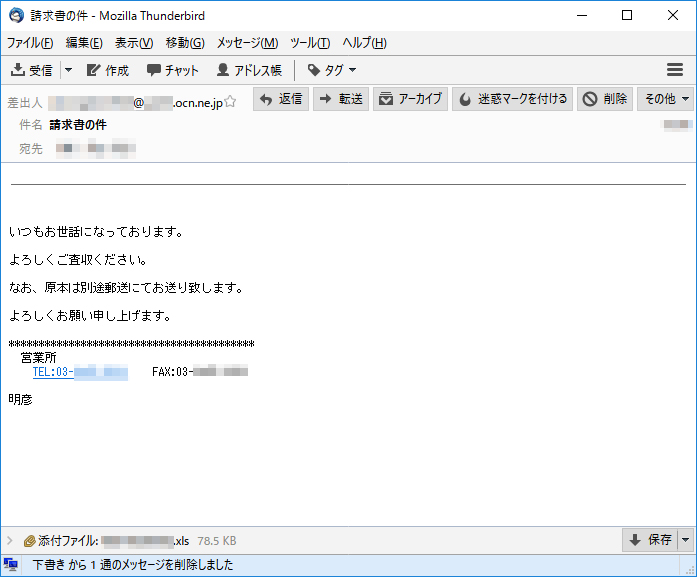Select the .xls attachment file name
This screenshot has height=577, width=697.
point(145,541)
